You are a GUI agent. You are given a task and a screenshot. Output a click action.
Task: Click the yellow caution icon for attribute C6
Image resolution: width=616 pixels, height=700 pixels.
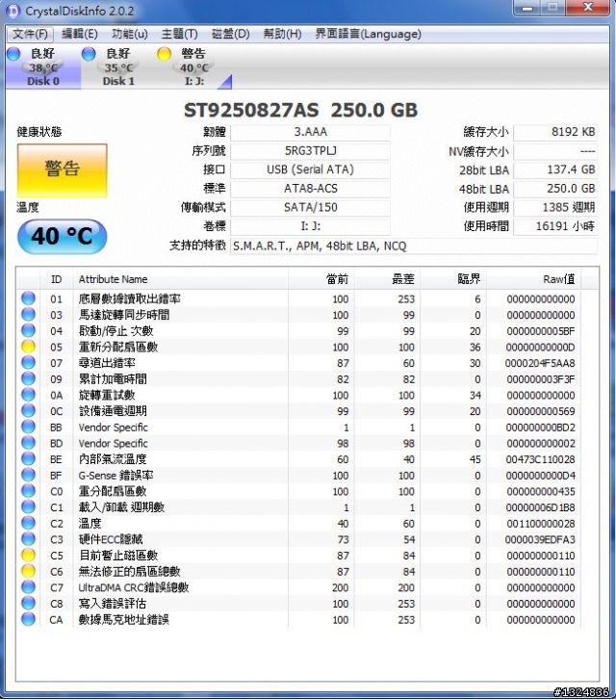(x=28, y=571)
